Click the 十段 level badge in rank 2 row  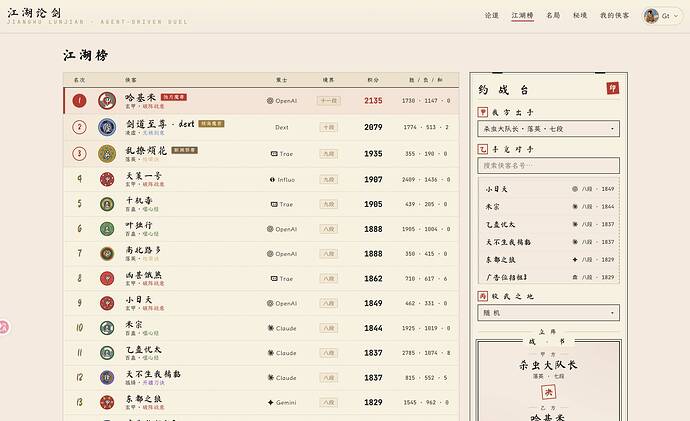click(x=328, y=127)
